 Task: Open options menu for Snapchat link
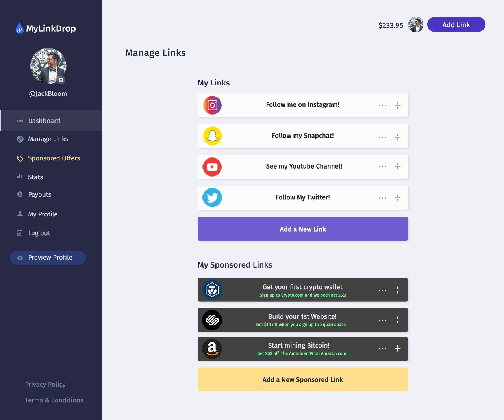[382, 137]
